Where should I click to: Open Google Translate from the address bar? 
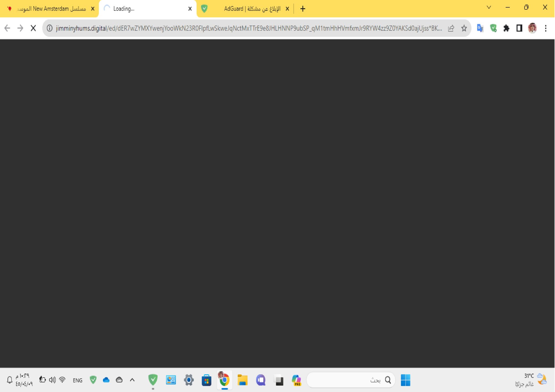[480, 28]
